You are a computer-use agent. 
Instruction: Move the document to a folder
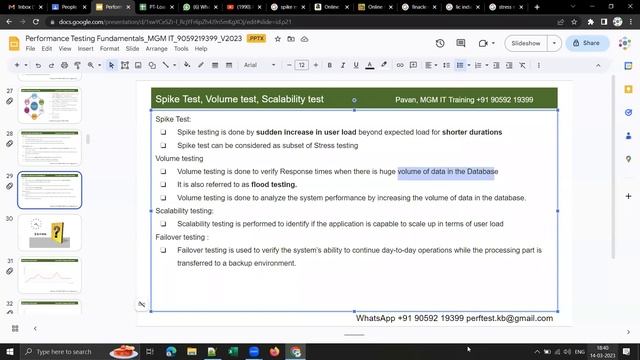[x=291, y=39]
